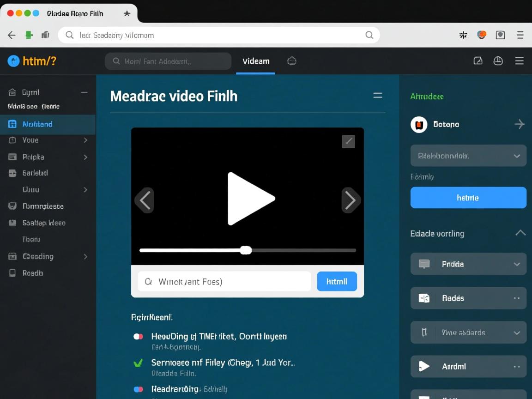The image size is (532, 399).
Task: Click the blue html button beside the search field
Action: tap(337, 281)
